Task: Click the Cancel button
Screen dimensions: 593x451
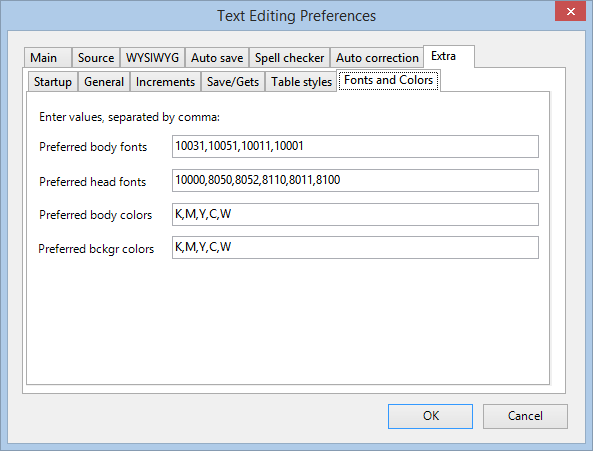Action: 525,416
